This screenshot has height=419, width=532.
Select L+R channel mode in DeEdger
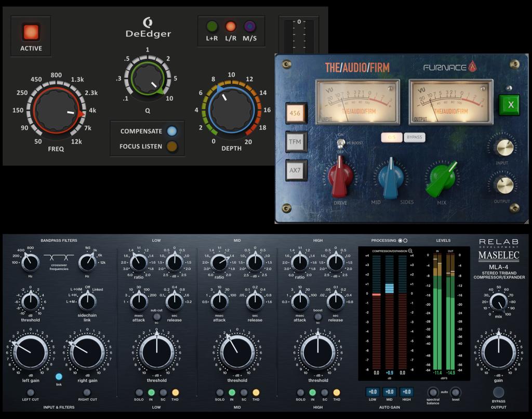212,27
